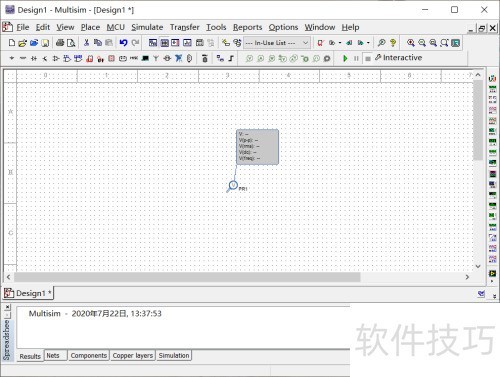Toggle the Postprocessor button
This screenshot has width=500, height=377.
tap(199, 43)
